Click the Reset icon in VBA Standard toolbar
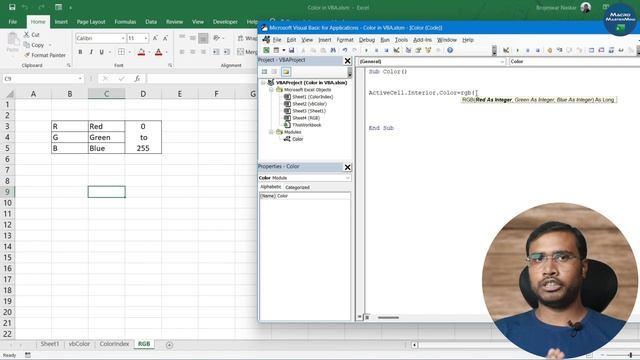The width and height of the screenshot is (640, 360). (386, 50)
